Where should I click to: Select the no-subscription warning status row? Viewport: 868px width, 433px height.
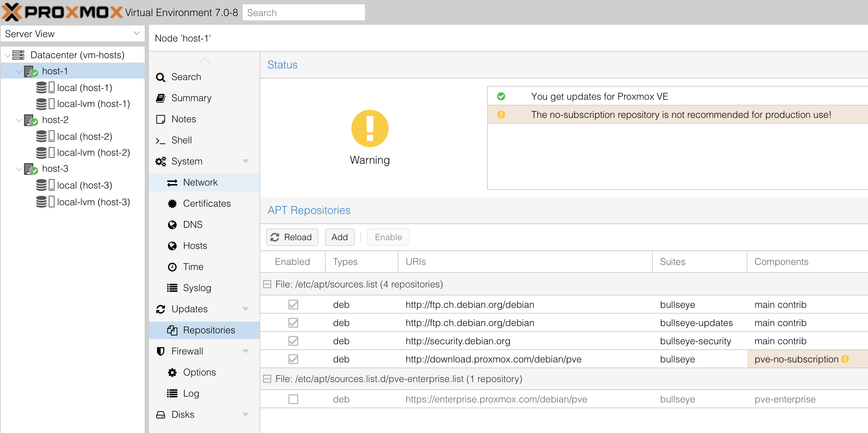pyautogui.click(x=678, y=115)
